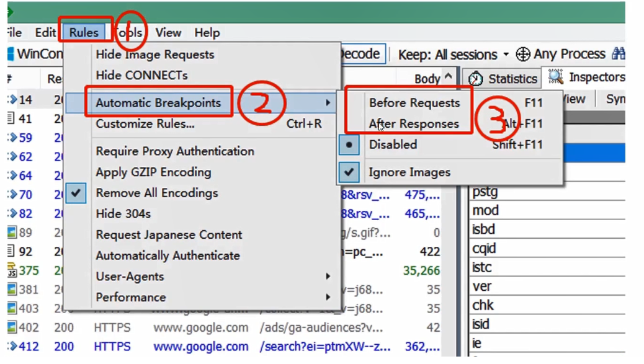The height and width of the screenshot is (364, 644).
Task: Click body size 35,266 cell
Action: point(421,270)
